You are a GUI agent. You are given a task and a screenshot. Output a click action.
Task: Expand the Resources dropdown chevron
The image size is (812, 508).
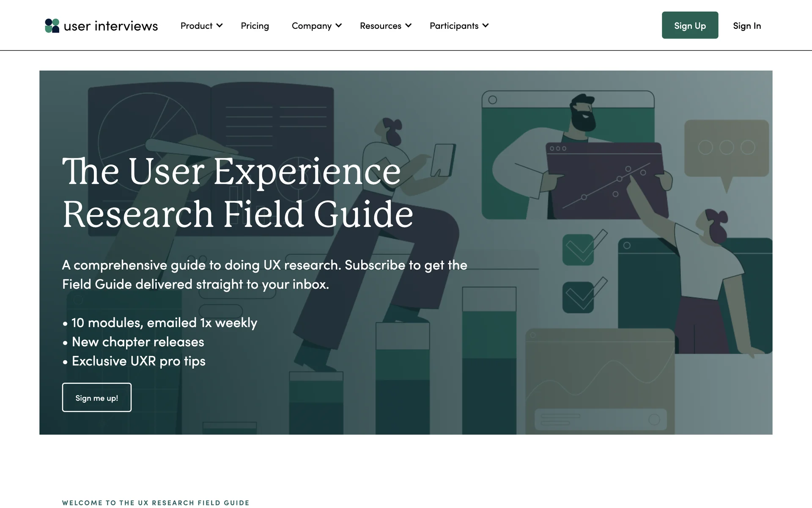409,25
